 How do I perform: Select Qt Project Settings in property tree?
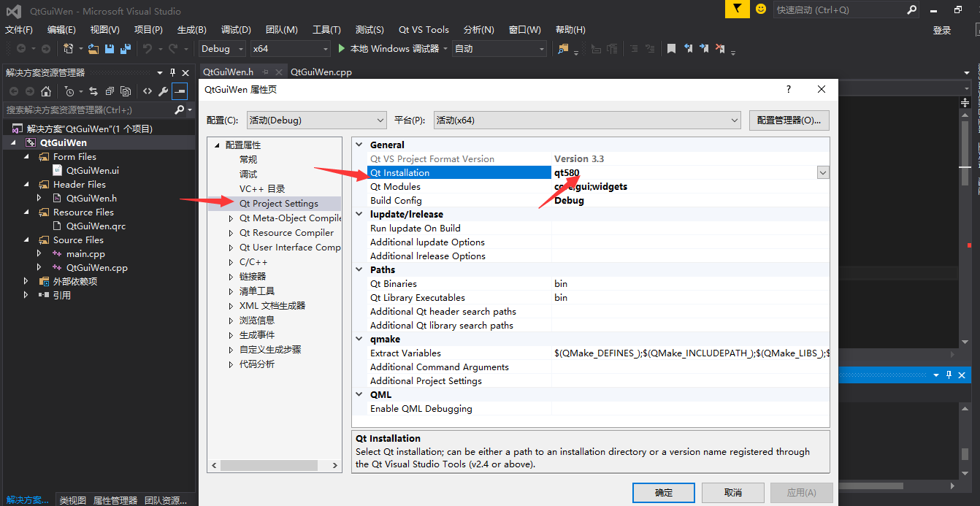click(279, 204)
